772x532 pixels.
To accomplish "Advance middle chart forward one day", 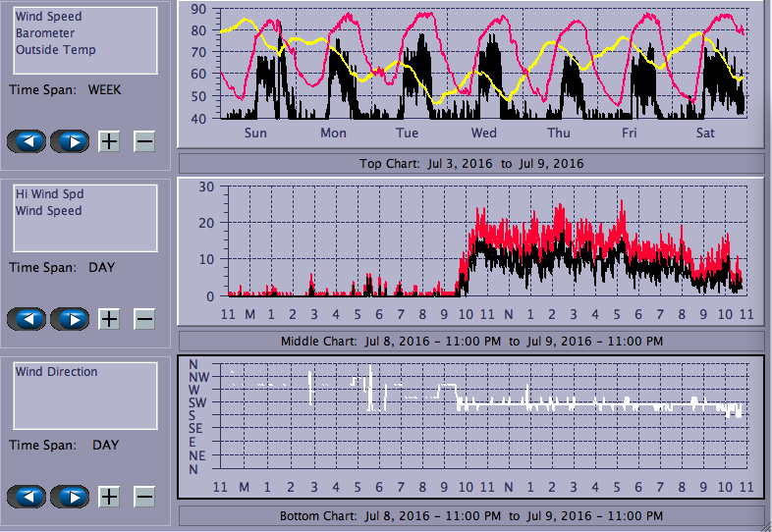I will 70,319.
